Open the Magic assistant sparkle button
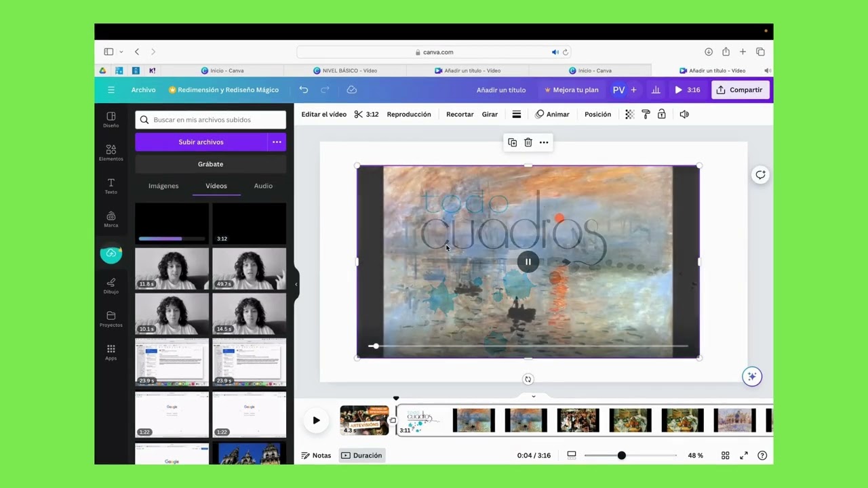Viewport: 868px width, 488px height. pyautogui.click(x=751, y=377)
